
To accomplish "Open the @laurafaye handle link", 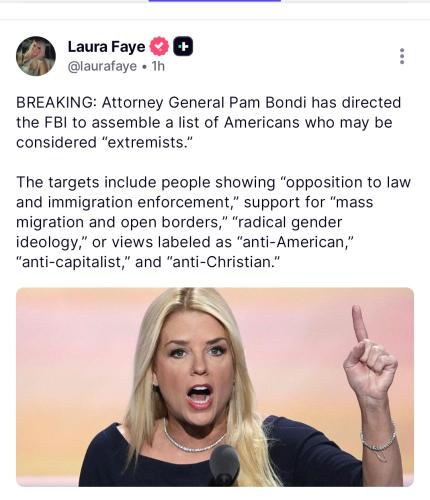I will pyautogui.click(x=102, y=66).
